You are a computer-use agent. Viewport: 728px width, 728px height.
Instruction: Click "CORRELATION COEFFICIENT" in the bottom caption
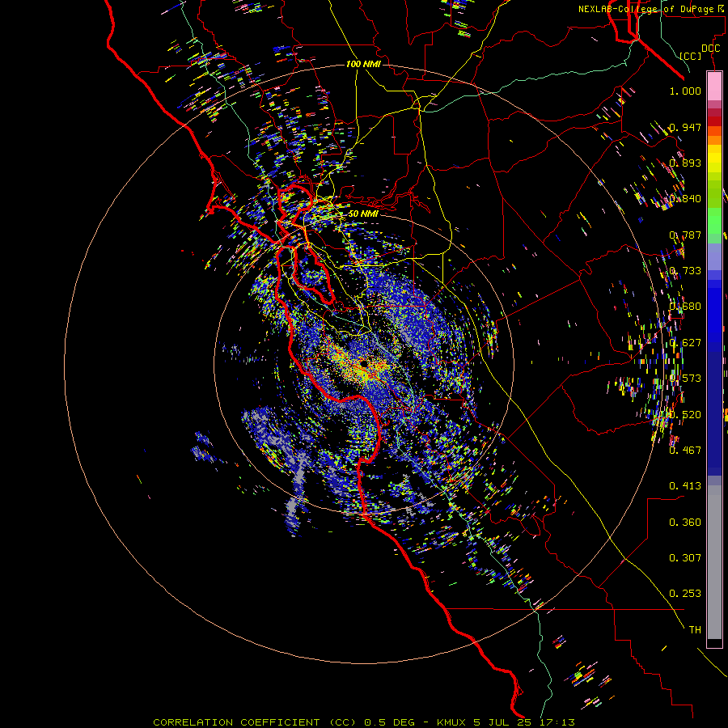pos(236,722)
